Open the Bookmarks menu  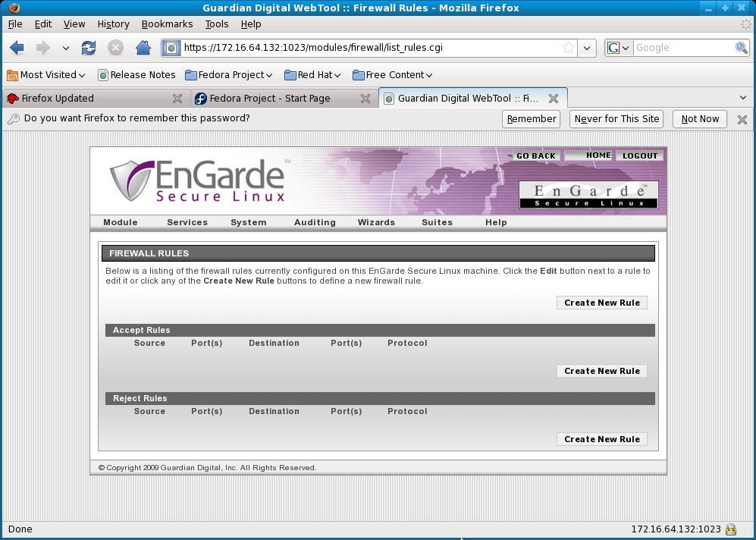click(x=167, y=24)
